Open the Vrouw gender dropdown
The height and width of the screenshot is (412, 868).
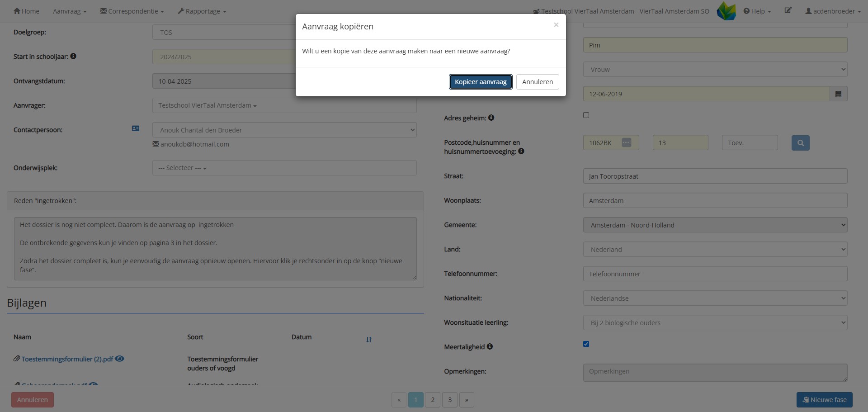tap(715, 70)
